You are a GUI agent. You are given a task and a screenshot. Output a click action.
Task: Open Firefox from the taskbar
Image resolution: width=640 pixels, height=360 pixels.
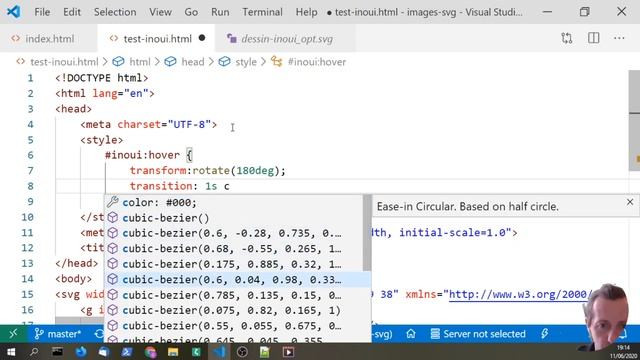[x=81, y=351]
